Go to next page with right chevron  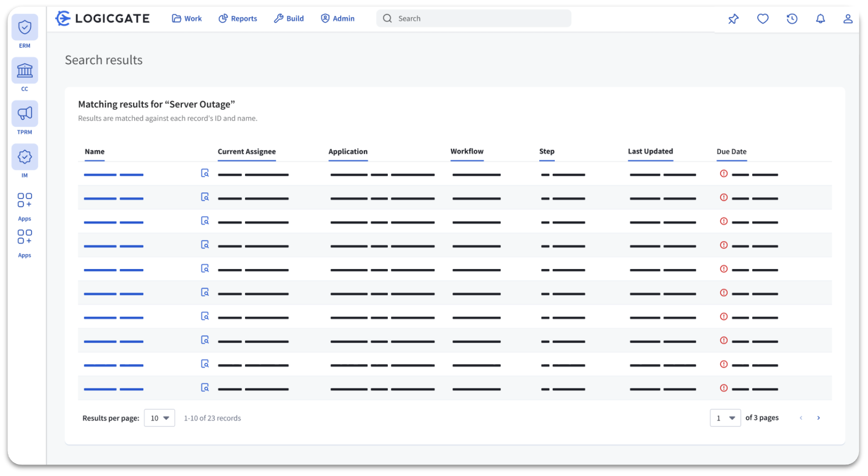pos(818,418)
